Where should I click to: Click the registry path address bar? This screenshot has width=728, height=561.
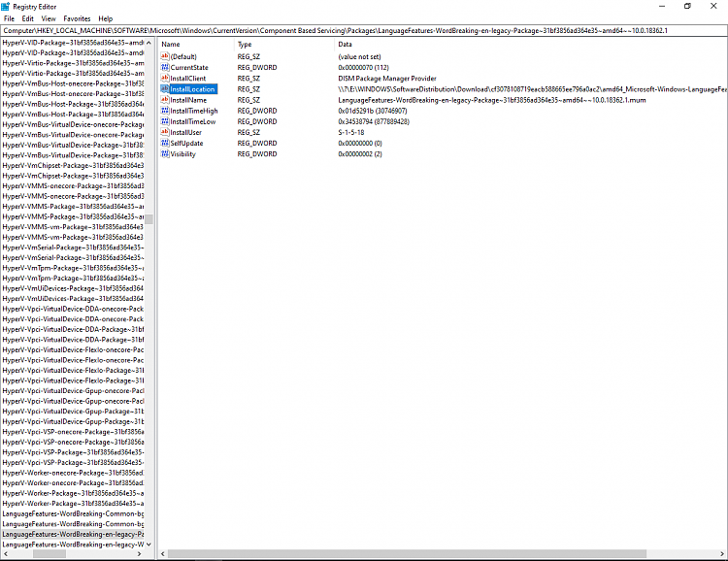364,31
